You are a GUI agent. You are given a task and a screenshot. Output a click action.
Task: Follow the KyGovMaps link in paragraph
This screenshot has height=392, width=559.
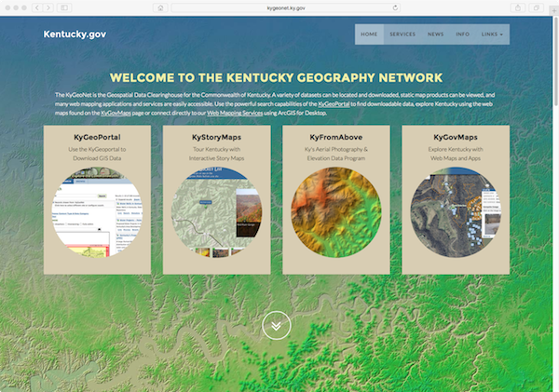(x=116, y=113)
